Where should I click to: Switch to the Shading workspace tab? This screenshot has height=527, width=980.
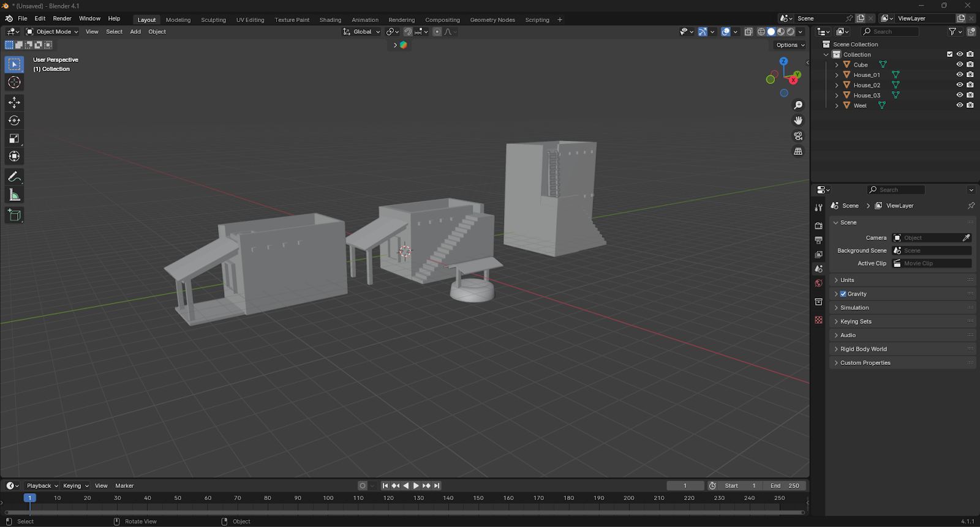[x=330, y=20]
